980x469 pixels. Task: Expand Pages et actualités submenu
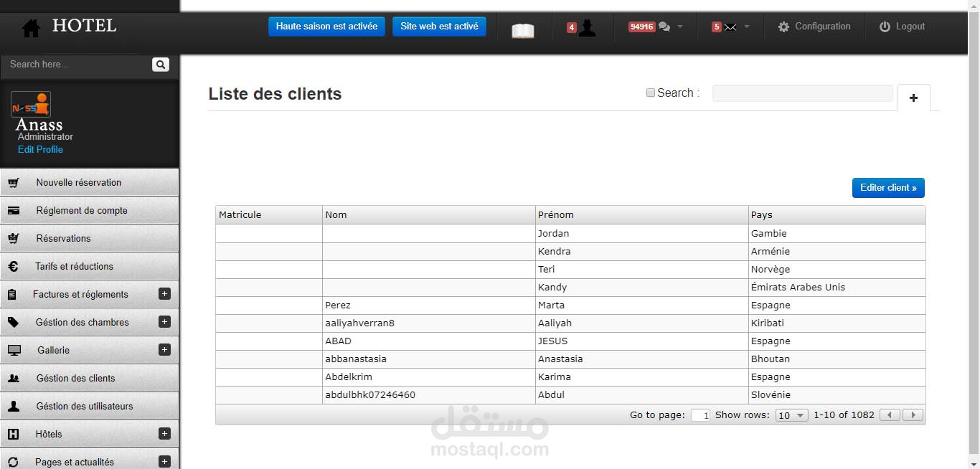164,462
